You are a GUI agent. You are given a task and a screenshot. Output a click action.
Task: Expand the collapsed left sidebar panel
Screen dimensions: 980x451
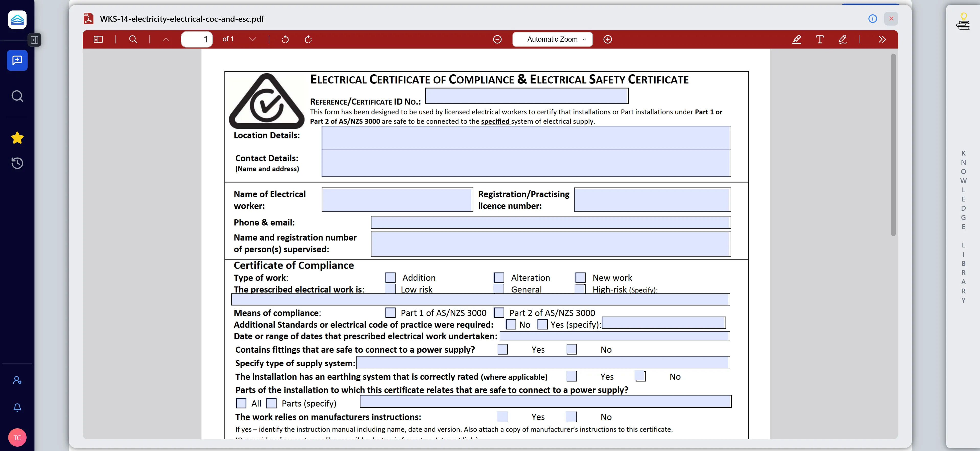click(x=34, y=40)
